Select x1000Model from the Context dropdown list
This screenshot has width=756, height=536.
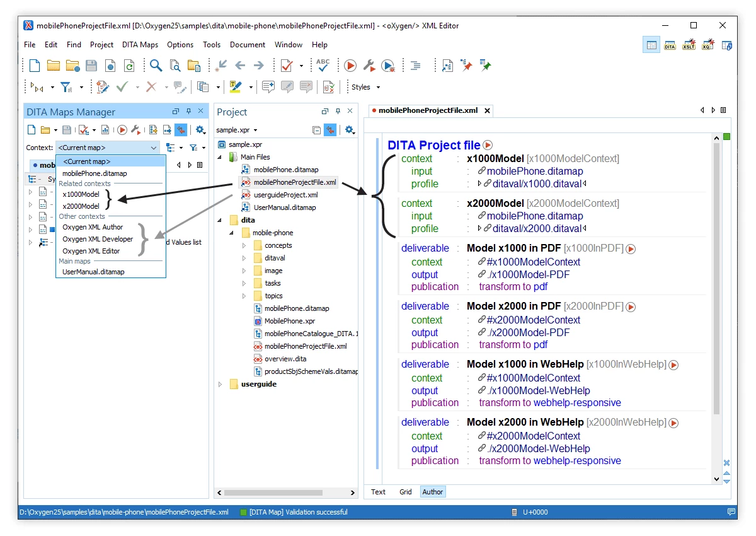(x=81, y=194)
